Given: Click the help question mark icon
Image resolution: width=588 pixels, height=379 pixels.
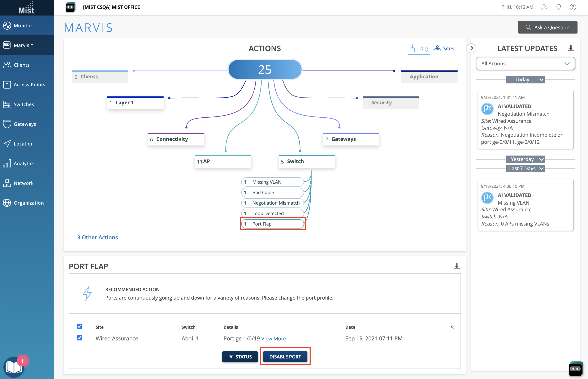Looking at the screenshot, I should [573, 7].
